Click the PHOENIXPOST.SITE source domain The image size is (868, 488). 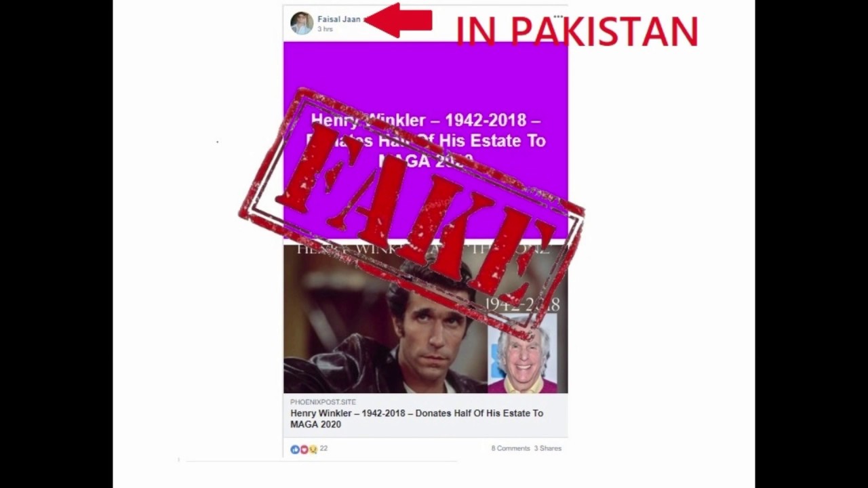click(323, 402)
